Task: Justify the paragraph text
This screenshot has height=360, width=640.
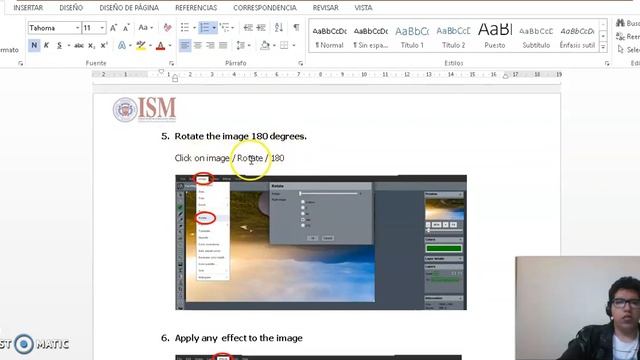Action: [x=223, y=45]
